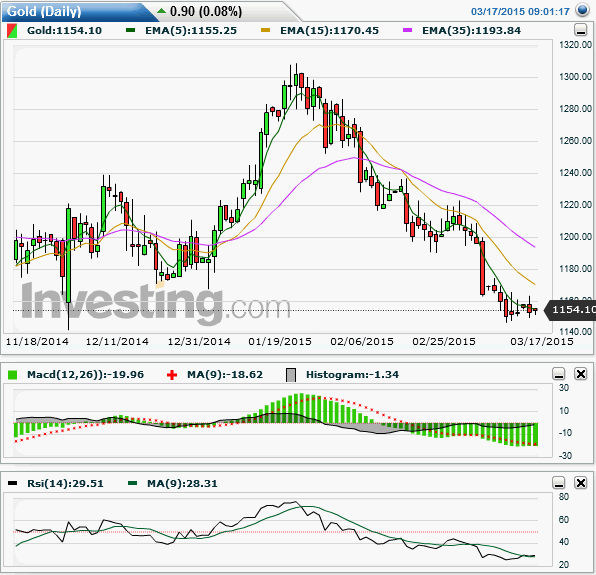Click the red cross MA(9) signal icon
The image size is (596, 575).
[172, 375]
